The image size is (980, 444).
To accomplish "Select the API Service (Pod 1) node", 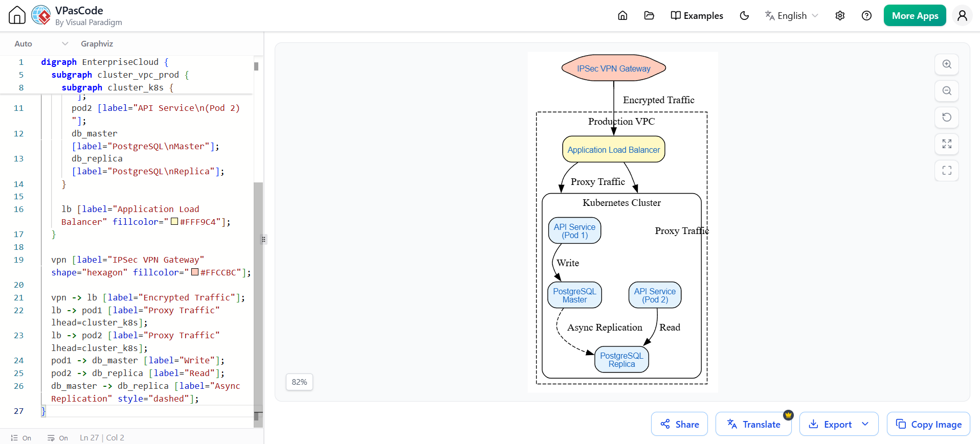I will pos(574,231).
